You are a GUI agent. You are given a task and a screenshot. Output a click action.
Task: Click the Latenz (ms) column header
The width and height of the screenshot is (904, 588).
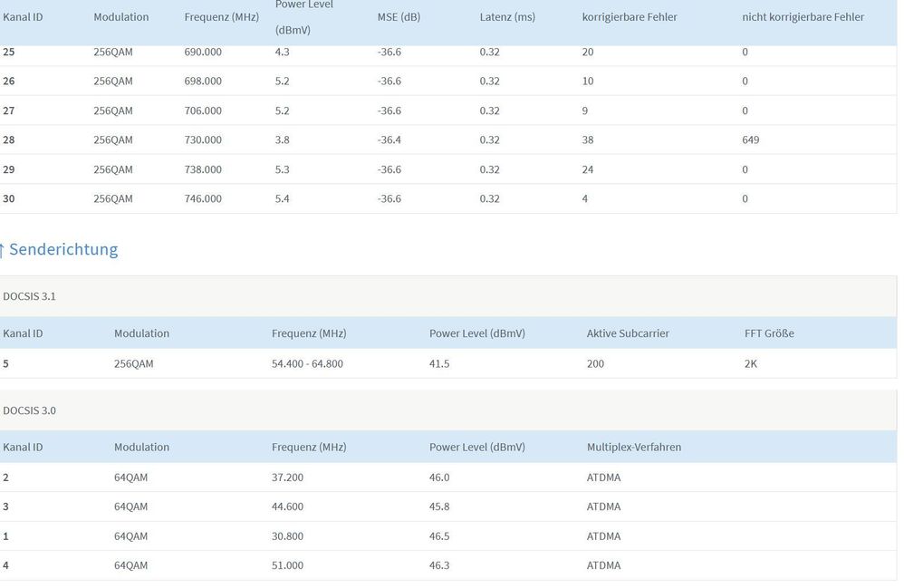point(507,17)
